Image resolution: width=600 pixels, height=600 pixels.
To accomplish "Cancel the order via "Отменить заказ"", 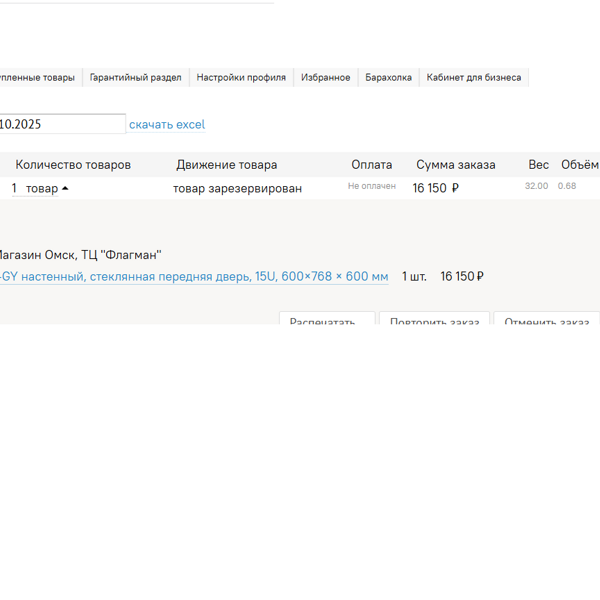I will (546, 321).
